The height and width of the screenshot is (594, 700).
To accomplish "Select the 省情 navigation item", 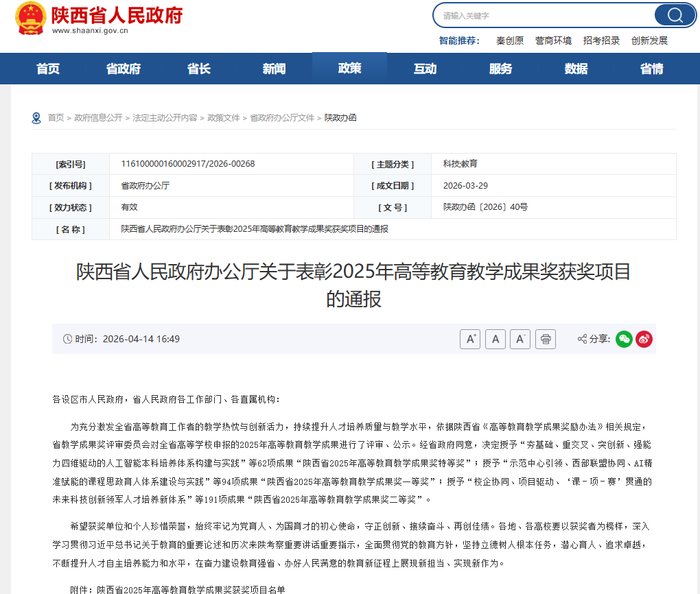I will click(651, 69).
